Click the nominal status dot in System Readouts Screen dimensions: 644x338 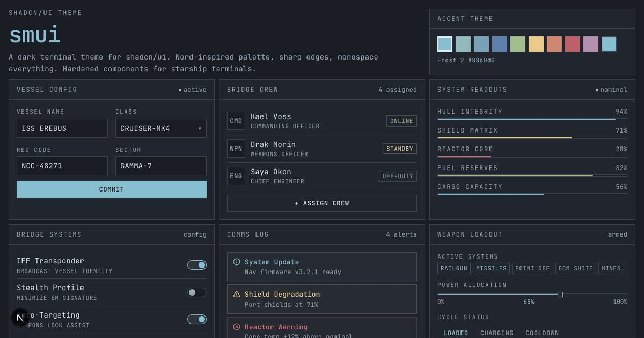coord(597,89)
